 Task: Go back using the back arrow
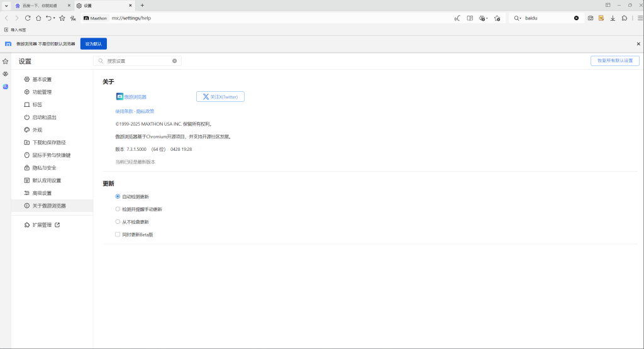[6, 18]
